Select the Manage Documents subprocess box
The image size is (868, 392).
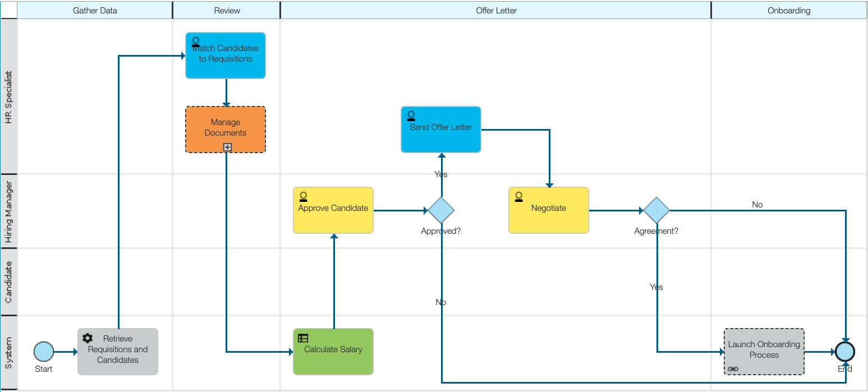[226, 130]
